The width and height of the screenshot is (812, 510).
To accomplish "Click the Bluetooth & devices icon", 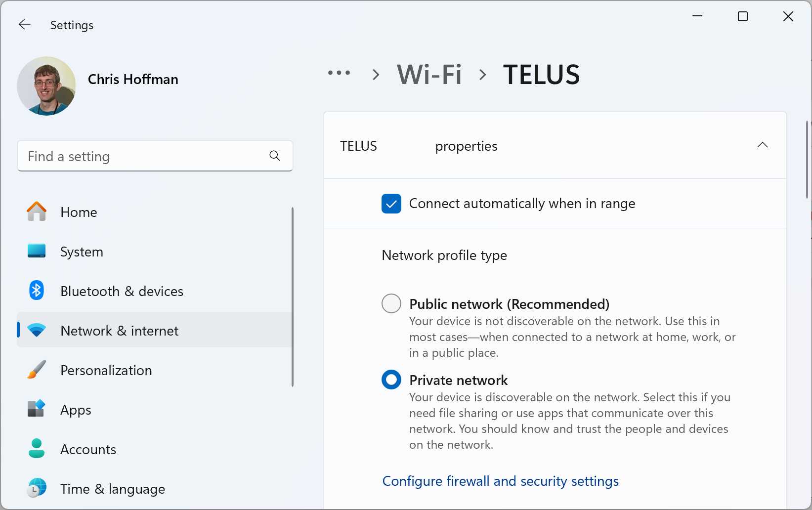I will 36,291.
